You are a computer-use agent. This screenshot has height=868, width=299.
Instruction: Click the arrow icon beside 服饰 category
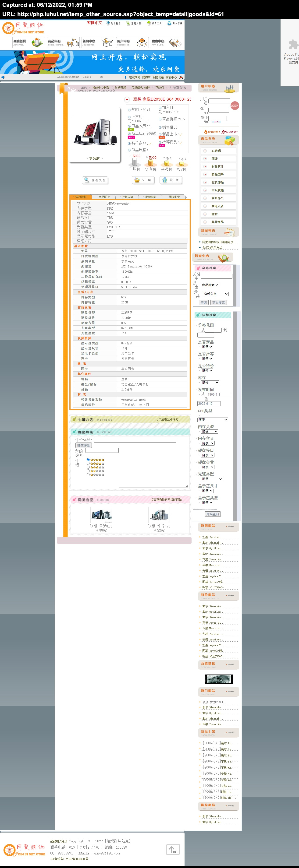tap(205, 158)
